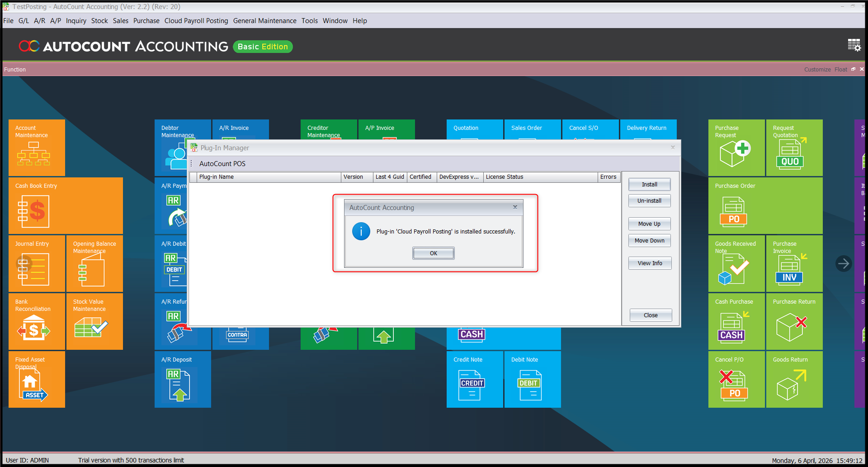The width and height of the screenshot is (868, 467).
Task: Click Close button in Plug-In Manager
Action: click(x=651, y=315)
